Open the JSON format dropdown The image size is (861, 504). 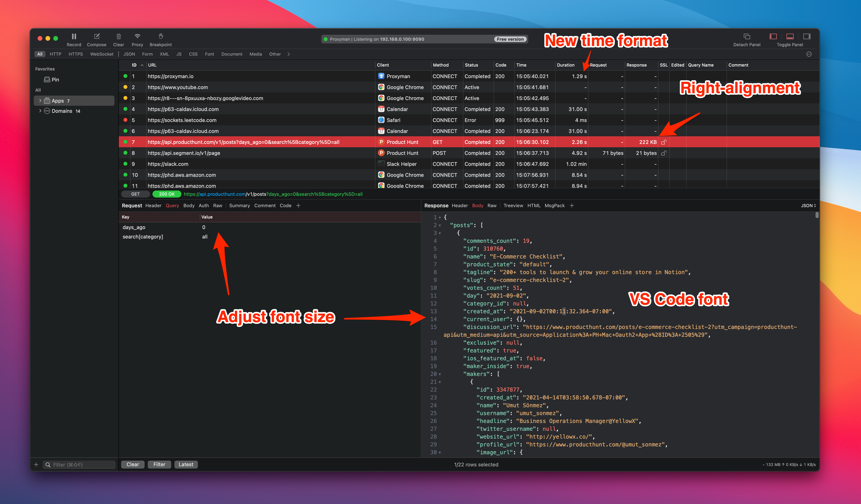pyautogui.click(x=808, y=206)
